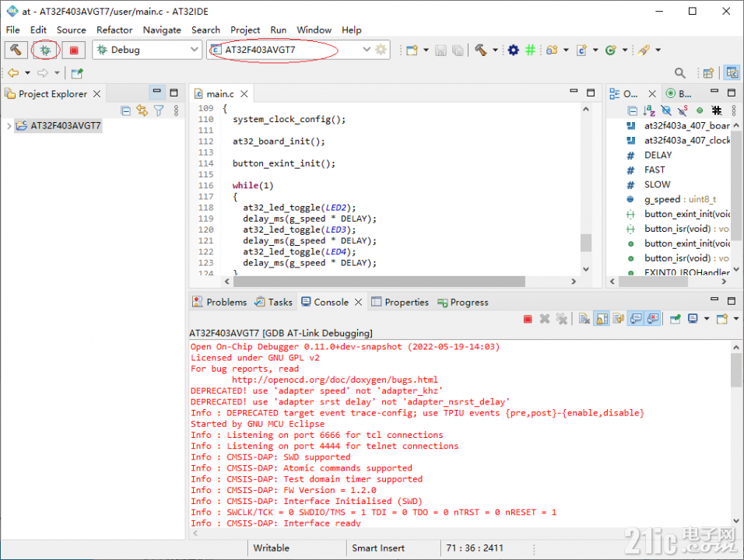Expand the AT32F403AVGT7 project tree node
Screen dimensions: 744x560
click(x=9, y=126)
